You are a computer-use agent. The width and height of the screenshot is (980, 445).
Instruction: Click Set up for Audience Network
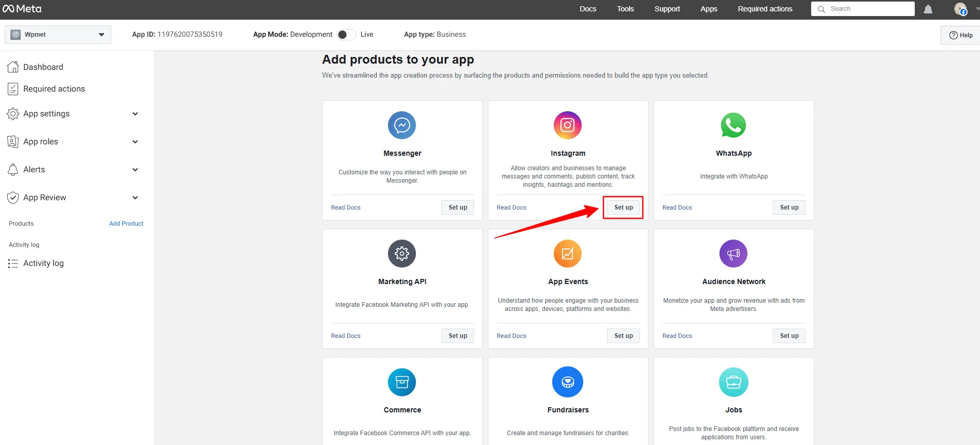(x=789, y=336)
